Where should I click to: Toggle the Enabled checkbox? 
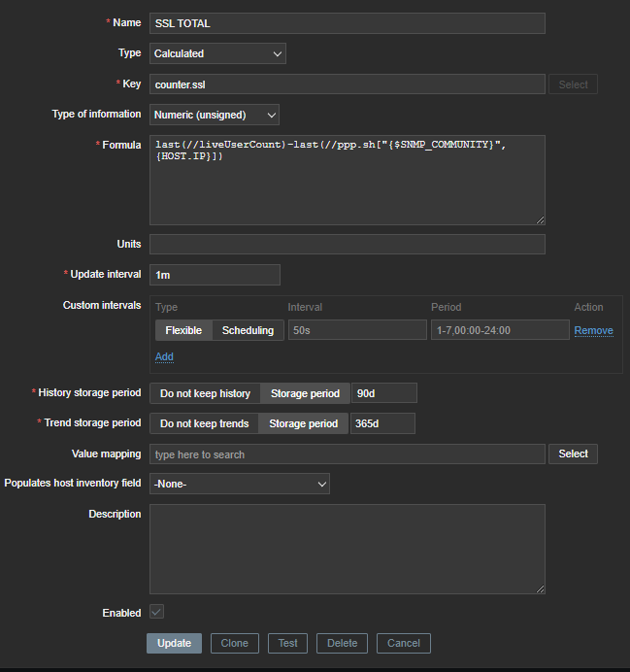point(156,613)
